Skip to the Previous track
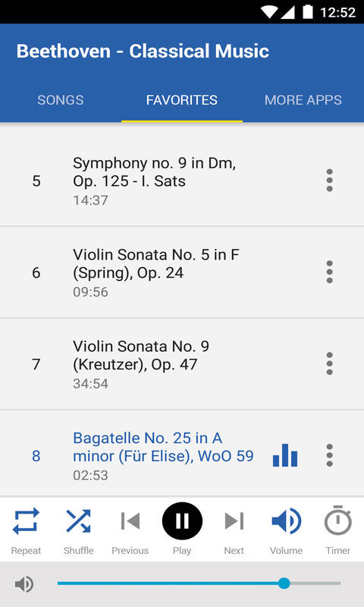Image resolution: width=364 pixels, height=607 pixels. click(x=130, y=521)
